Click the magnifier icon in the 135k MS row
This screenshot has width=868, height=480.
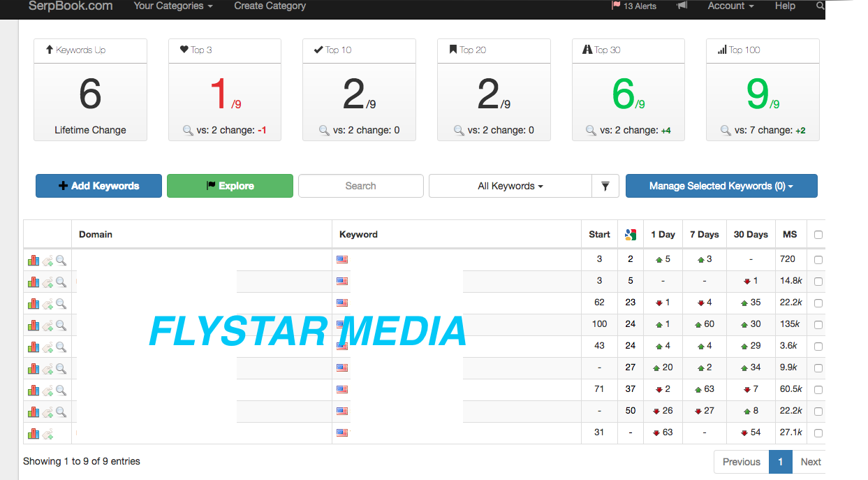(61, 326)
